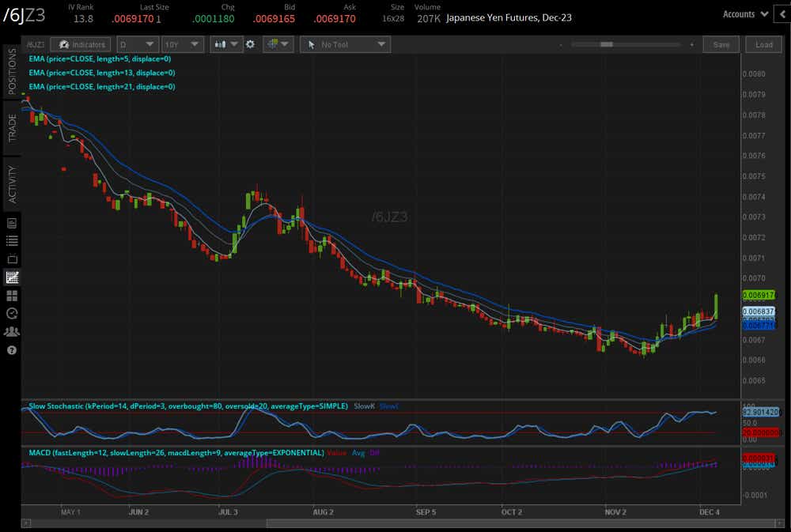Open the grid layout icon in sidebar
This screenshot has width=791, height=532.
[12, 295]
